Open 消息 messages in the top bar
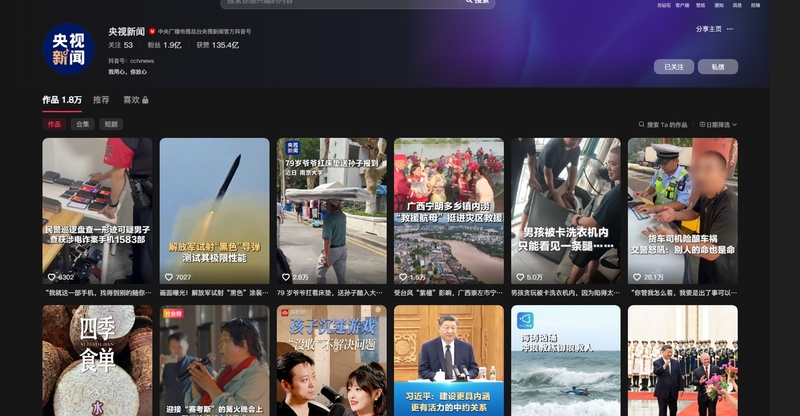 click(737, 5)
